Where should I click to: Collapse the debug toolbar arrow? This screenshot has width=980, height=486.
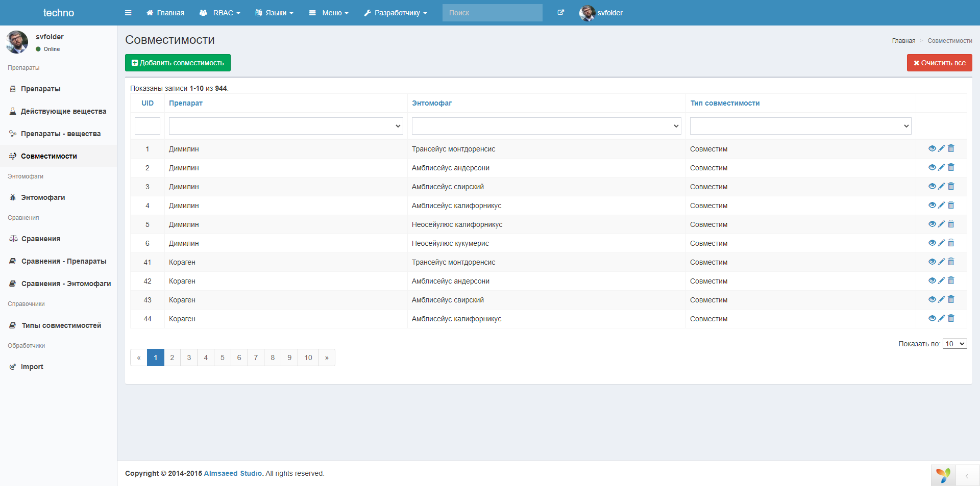(967, 476)
